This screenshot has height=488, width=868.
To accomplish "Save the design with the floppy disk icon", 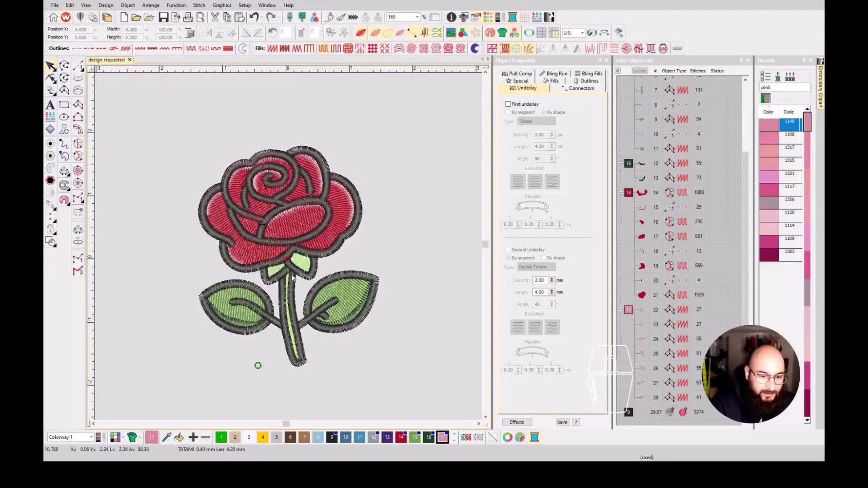I will 163,17.
